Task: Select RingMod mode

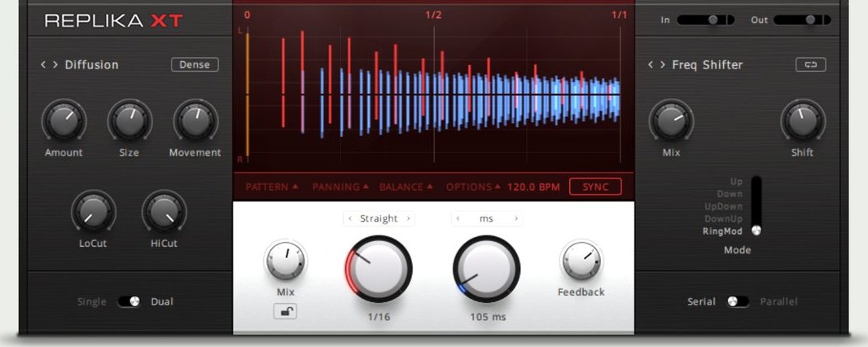Action: click(x=722, y=231)
